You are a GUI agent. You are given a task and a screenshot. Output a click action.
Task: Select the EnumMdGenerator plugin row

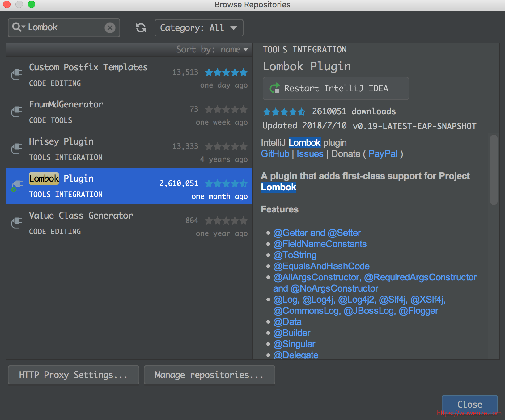129,112
